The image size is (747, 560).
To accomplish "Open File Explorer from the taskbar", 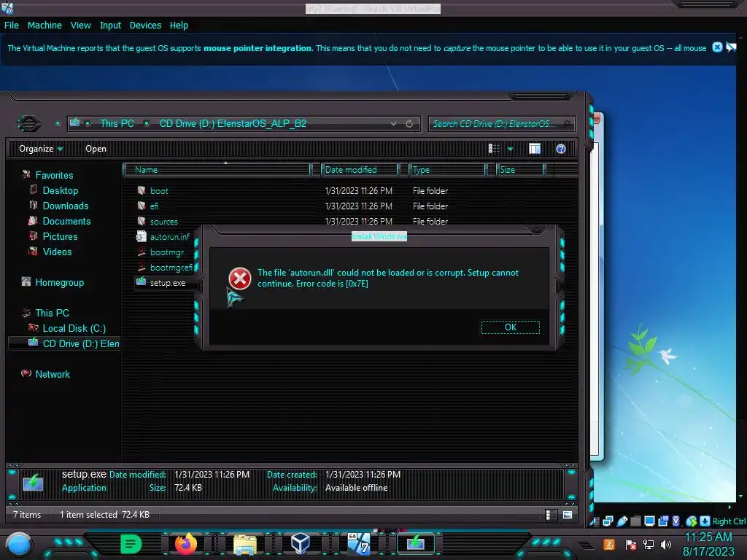I will click(x=245, y=544).
